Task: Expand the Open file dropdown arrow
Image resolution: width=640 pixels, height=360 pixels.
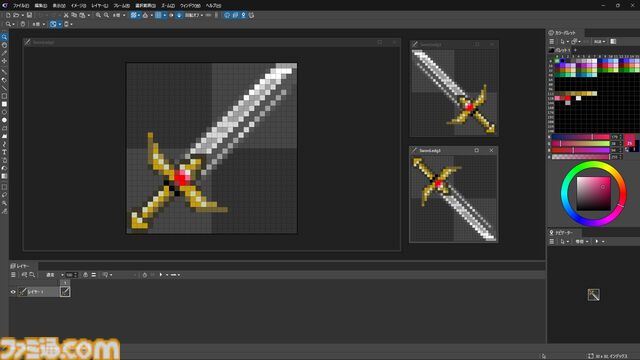Action: (22, 15)
